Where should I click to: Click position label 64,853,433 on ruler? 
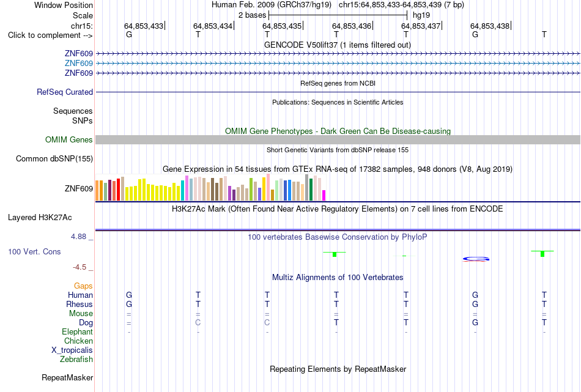[x=143, y=26]
